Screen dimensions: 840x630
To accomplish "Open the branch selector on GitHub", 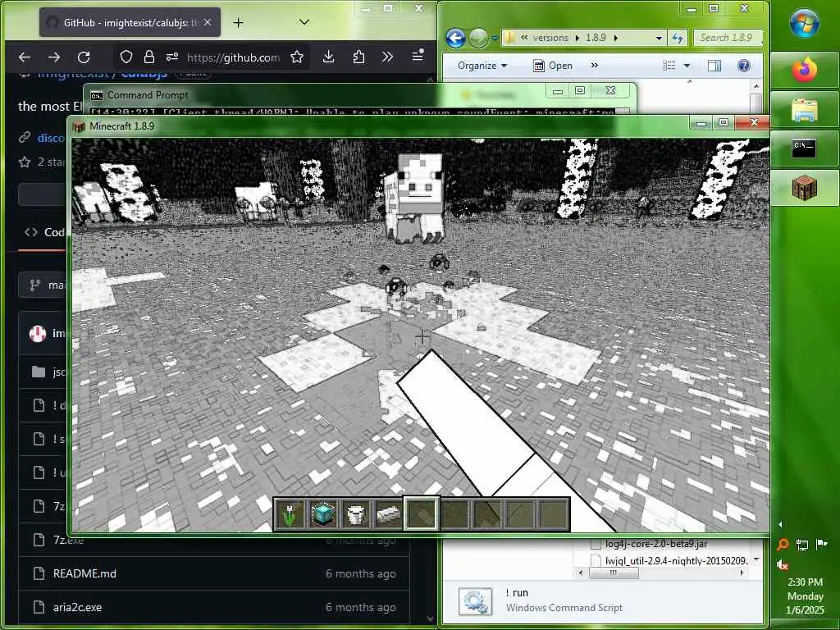I will pos(43,285).
